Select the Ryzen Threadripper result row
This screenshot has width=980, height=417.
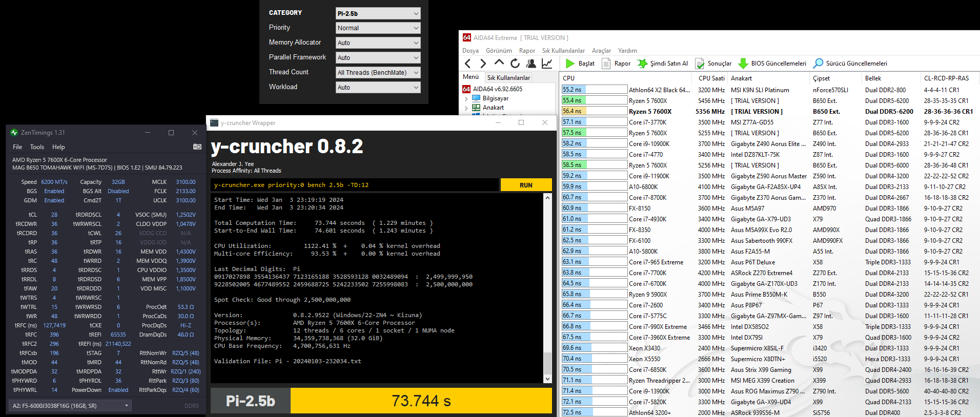click(x=770, y=380)
